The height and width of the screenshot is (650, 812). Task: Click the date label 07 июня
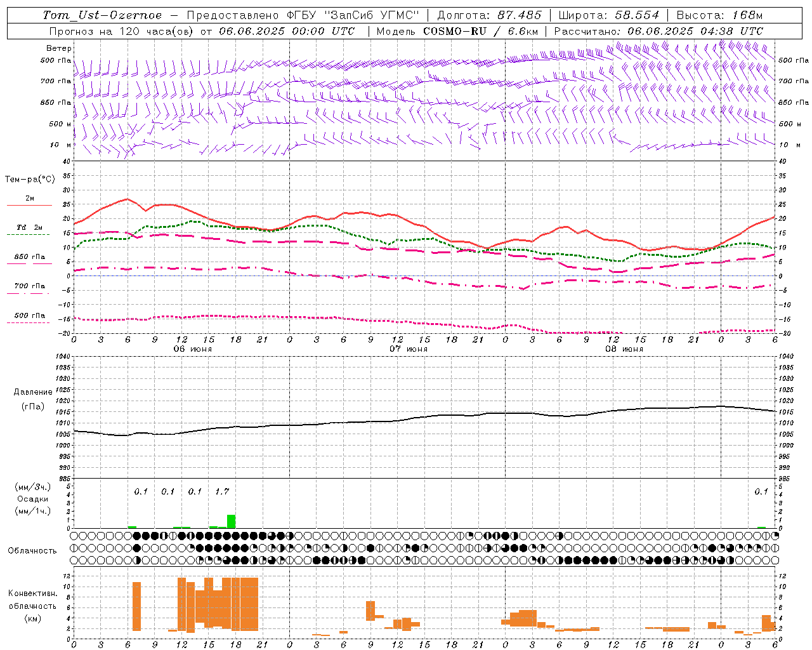pos(408,349)
